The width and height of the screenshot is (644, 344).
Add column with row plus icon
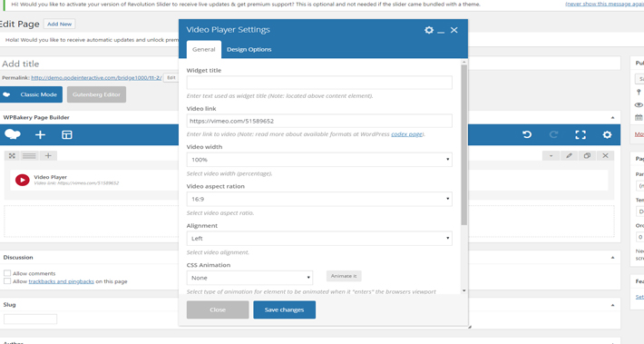(48, 156)
